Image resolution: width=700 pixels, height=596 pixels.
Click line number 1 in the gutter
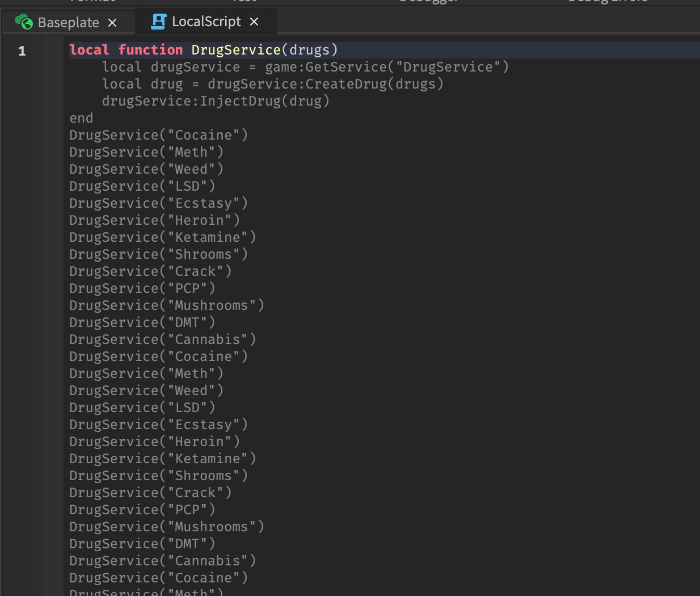[22, 51]
